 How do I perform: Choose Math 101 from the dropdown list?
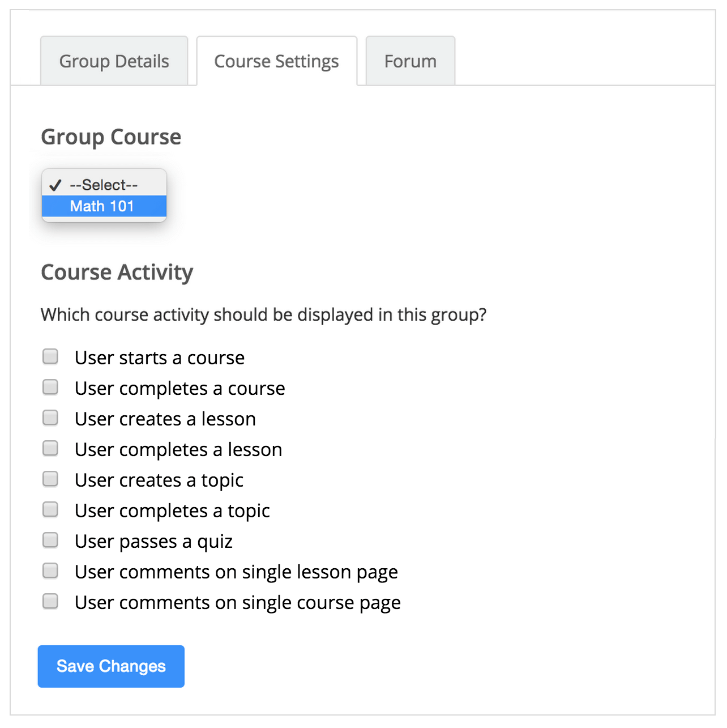(102, 206)
